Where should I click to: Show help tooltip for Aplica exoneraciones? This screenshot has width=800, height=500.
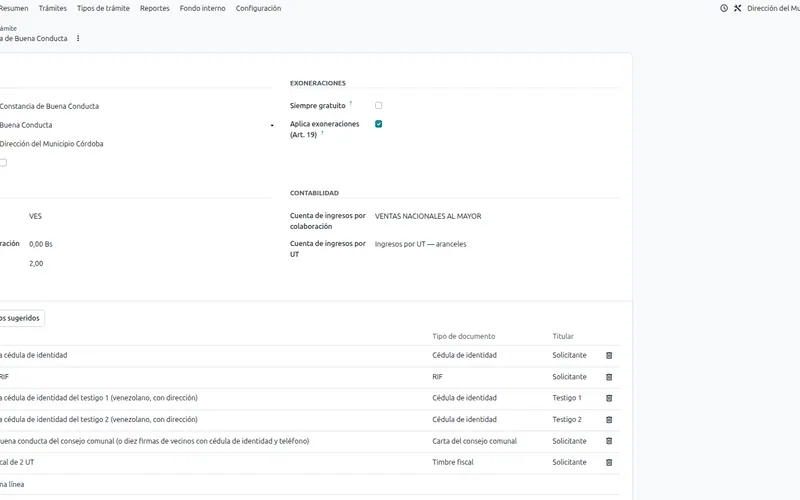coord(322,133)
